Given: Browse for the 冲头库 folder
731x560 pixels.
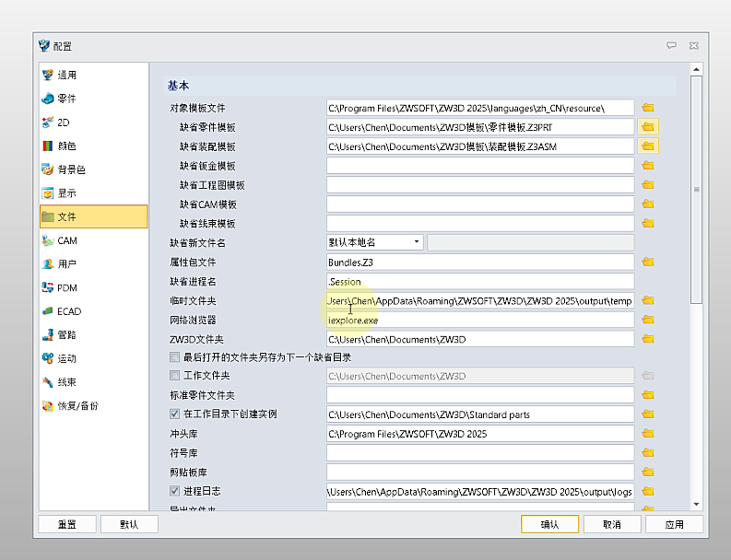Looking at the screenshot, I should coord(648,434).
